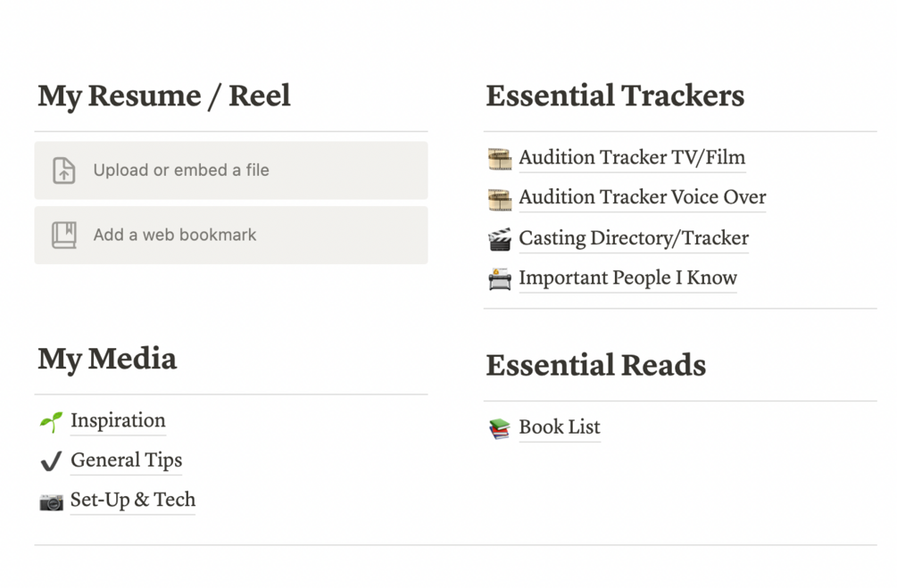
Task: Click the seedling icon next to Inspiration
Action: pos(51,421)
